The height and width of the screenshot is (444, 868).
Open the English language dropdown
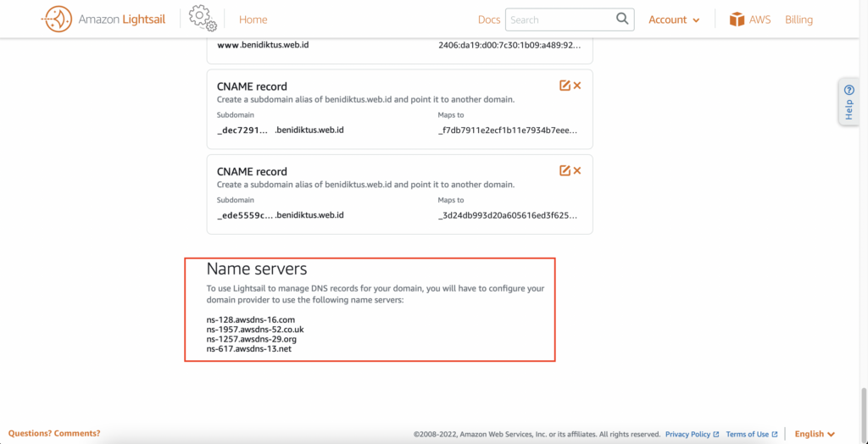click(815, 434)
